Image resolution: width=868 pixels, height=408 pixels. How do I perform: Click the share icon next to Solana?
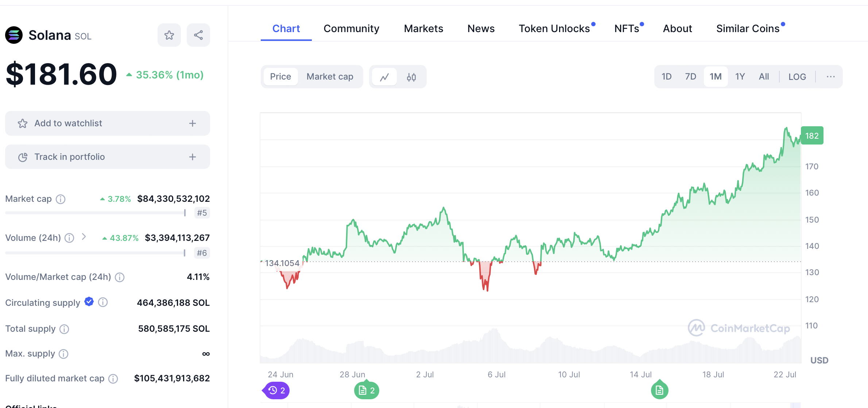(x=198, y=35)
